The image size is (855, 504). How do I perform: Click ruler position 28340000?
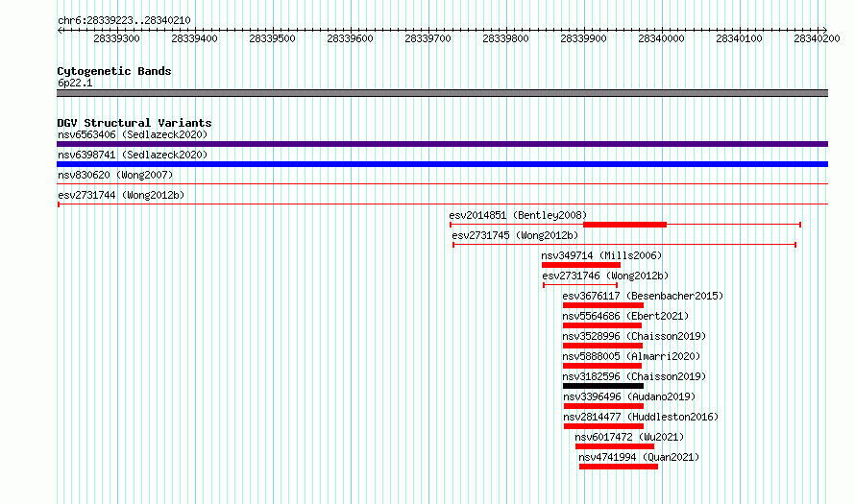[x=662, y=38]
